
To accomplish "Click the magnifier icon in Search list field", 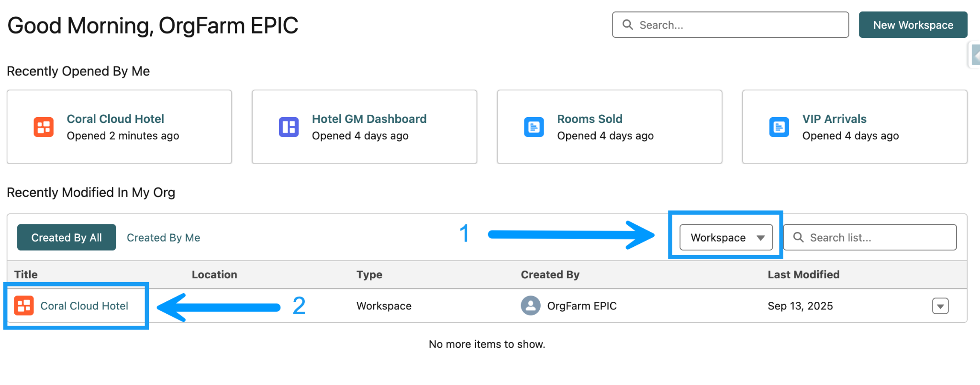I will (x=798, y=237).
